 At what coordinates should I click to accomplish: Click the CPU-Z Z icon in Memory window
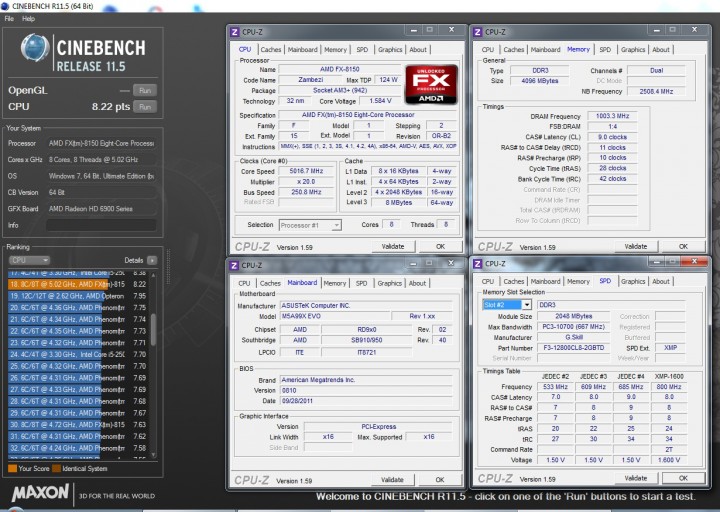tap(477, 32)
